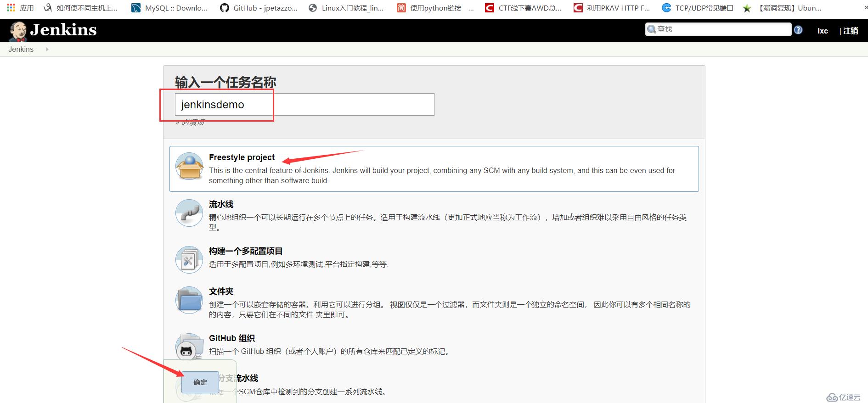The height and width of the screenshot is (403, 868).
Task: Click the GitHub 组织 octocat icon
Action: point(189,347)
